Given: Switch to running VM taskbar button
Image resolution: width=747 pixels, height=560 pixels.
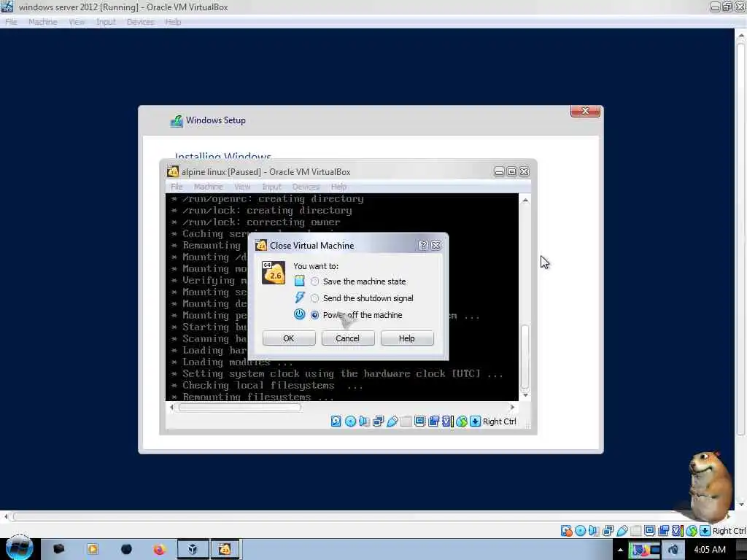Looking at the screenshot, I should (225, 550).
